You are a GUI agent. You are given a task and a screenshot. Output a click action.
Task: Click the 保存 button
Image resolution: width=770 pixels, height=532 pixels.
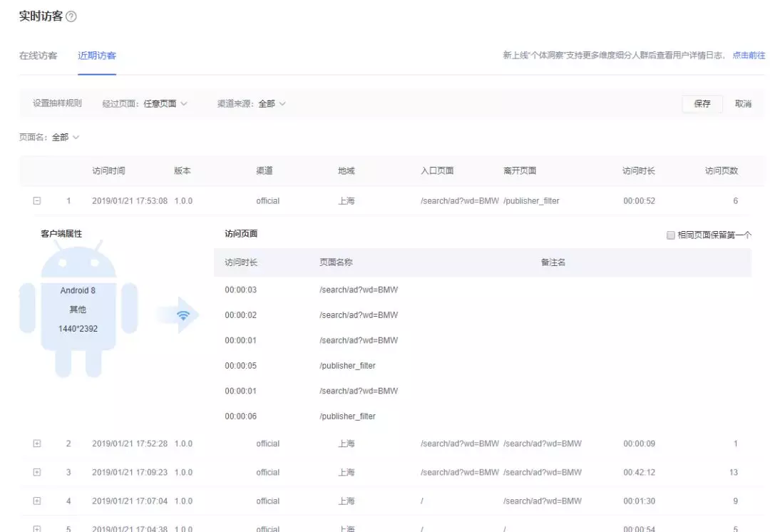pos(702,104)
